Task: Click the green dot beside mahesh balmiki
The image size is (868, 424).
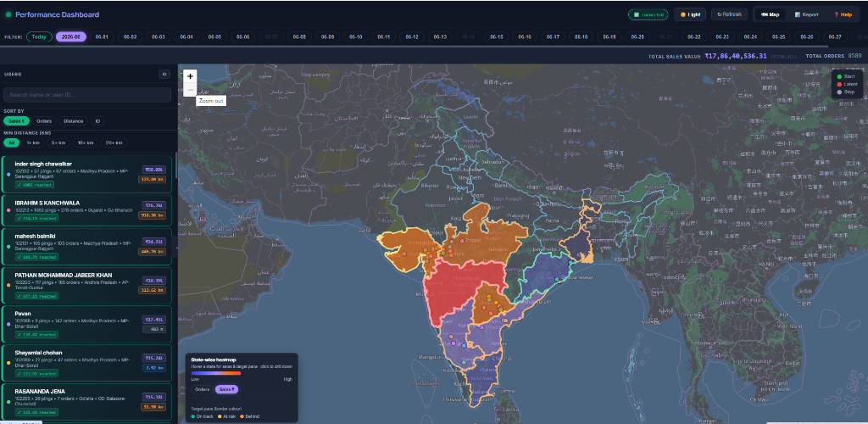Action: coord(8,246)
